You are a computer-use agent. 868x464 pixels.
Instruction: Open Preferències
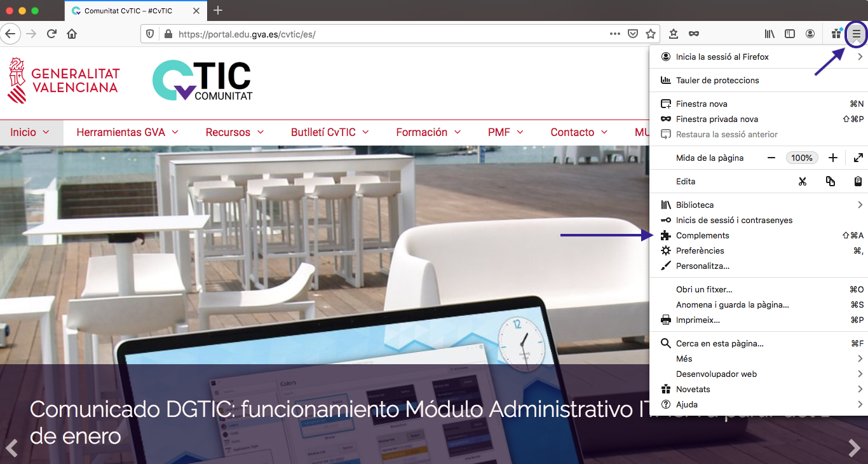click(x=759, y=250)
